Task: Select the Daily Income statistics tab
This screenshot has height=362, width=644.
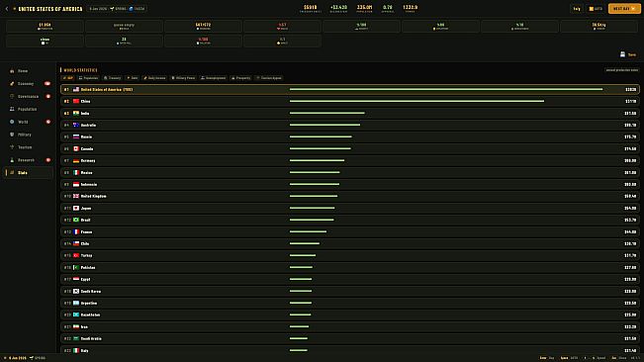Action: coord(154,78)
